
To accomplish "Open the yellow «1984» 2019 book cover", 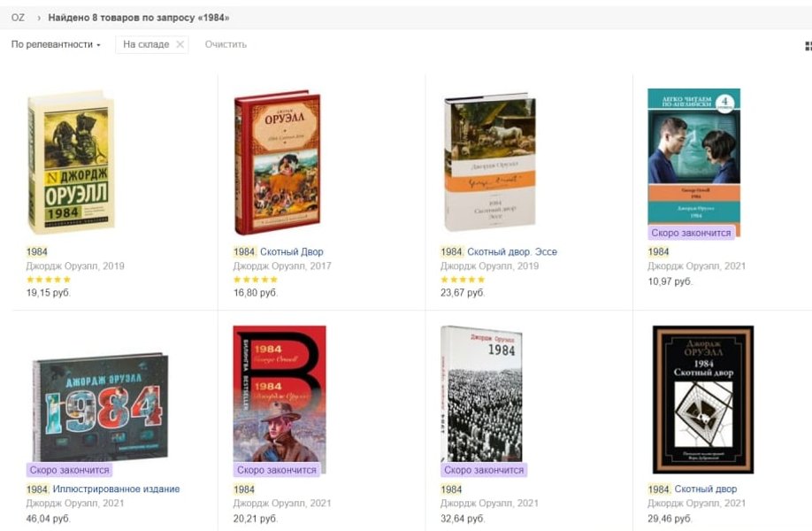I will (x=70, y=161).
